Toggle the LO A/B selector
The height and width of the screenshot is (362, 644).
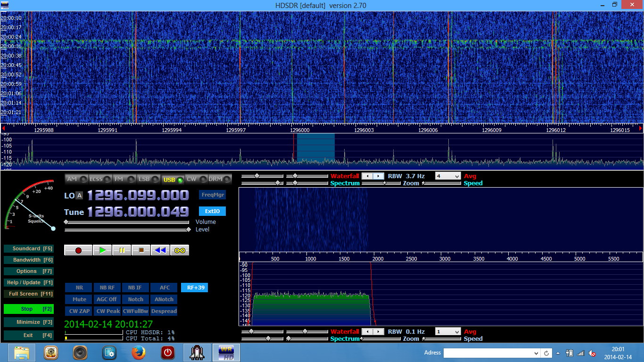(x=79, y=196)
